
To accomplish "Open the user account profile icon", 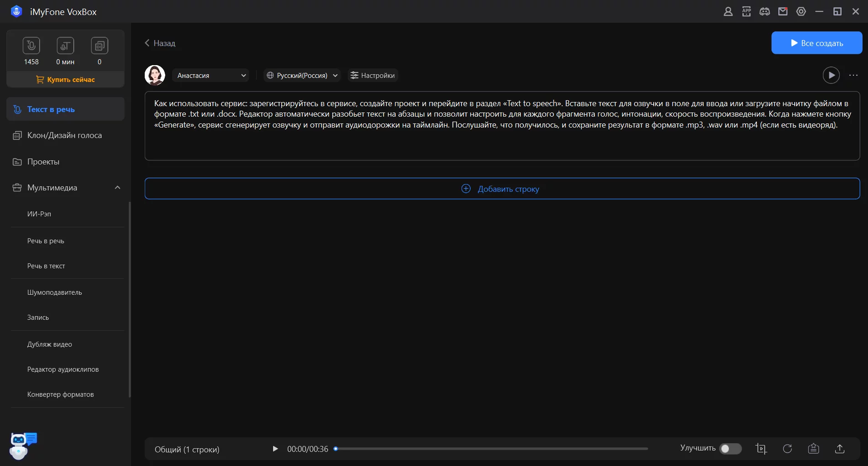I will [728, 11].
